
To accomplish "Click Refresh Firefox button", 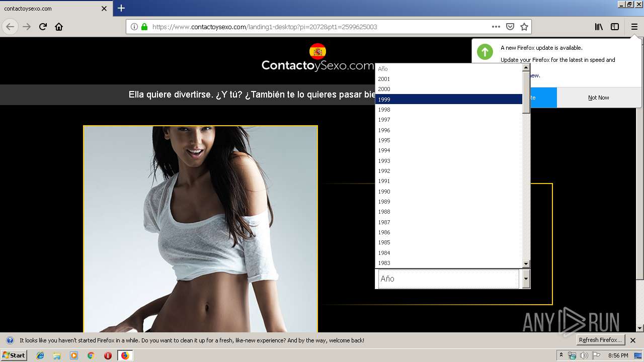I will (601, 340).
